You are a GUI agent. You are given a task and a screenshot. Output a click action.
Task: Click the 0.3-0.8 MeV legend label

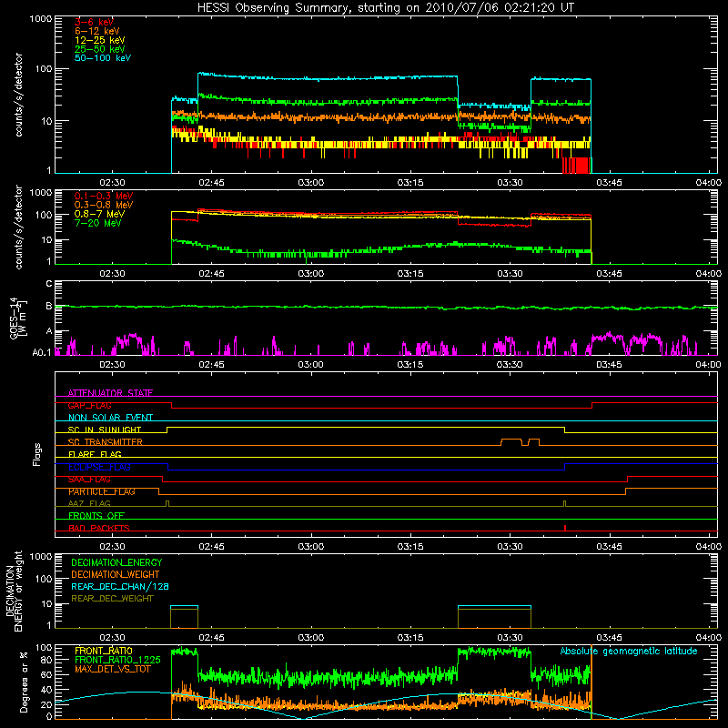click(104, 205)
